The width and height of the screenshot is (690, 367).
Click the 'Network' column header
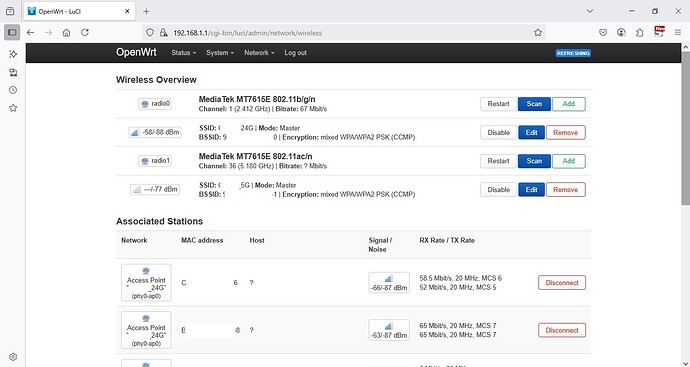click(134, 240)
